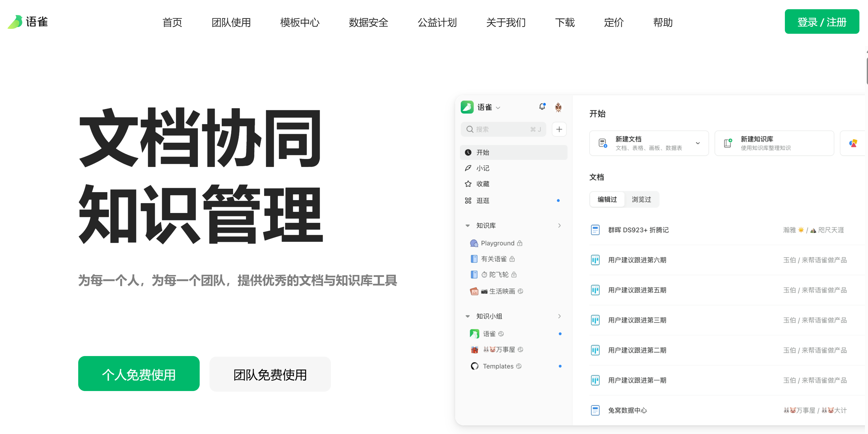This screenshot has width=868, height=434.
Task: Select 小记 in the sidebar
Action: [x=483, y=168]
